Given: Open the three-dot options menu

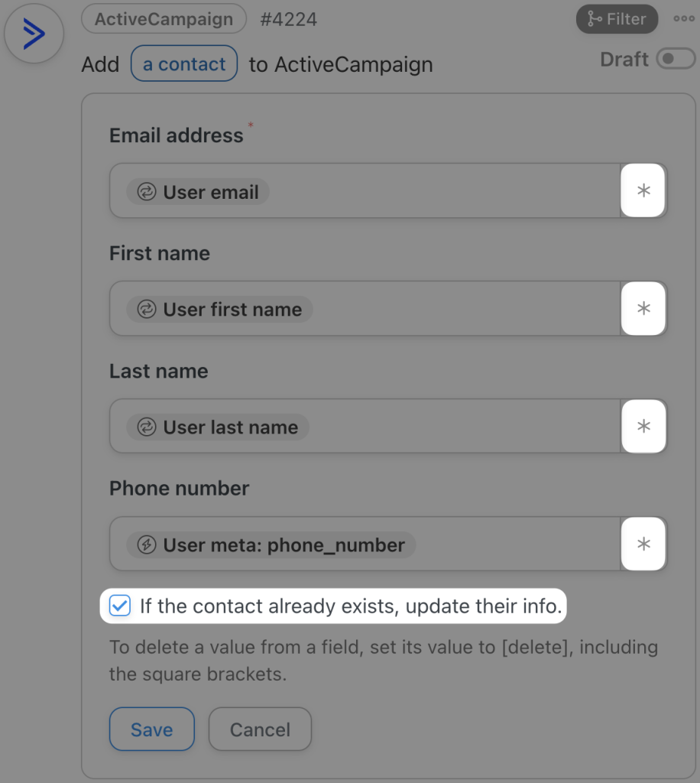Looking at the screenshot, I should tap(683, 19).
